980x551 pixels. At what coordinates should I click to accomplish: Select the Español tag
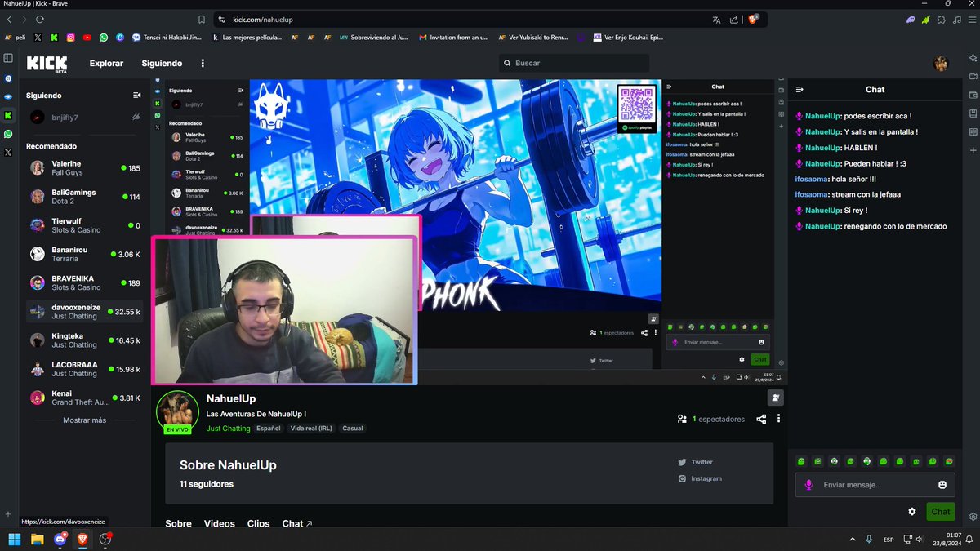[269, 429]
